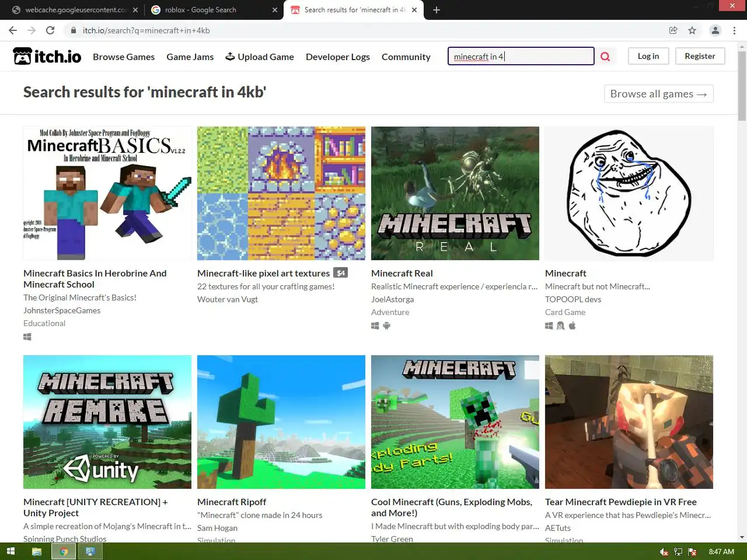Click the $4 price tag badge
This screenshot has height=560, width=747.
click(x=341, y=272)
